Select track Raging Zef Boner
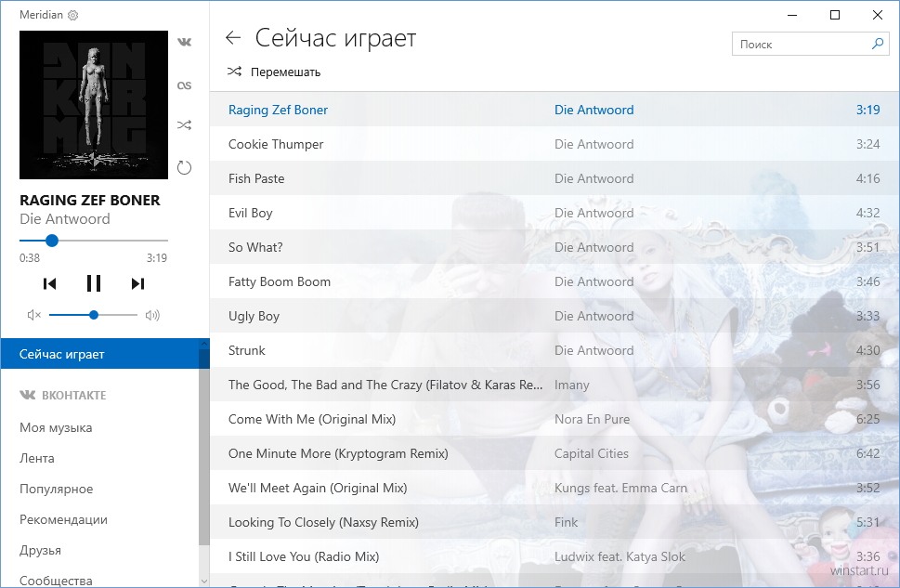This screenshot has width=900, height=588. pyautogui.click(x=554, y=110)
